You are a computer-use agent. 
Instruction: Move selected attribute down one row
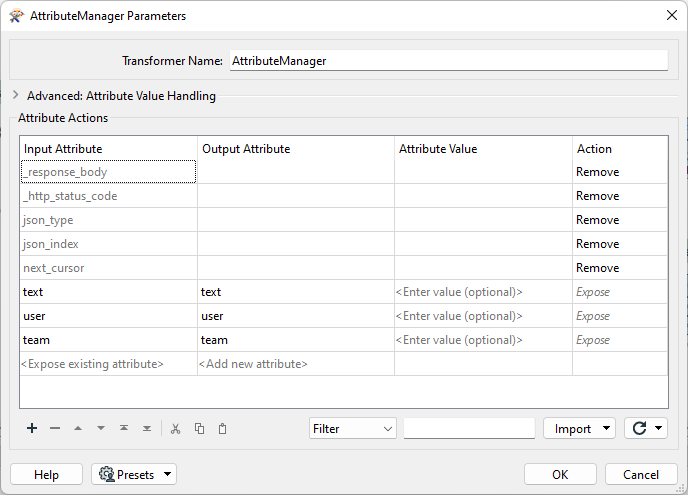(101, 428)
